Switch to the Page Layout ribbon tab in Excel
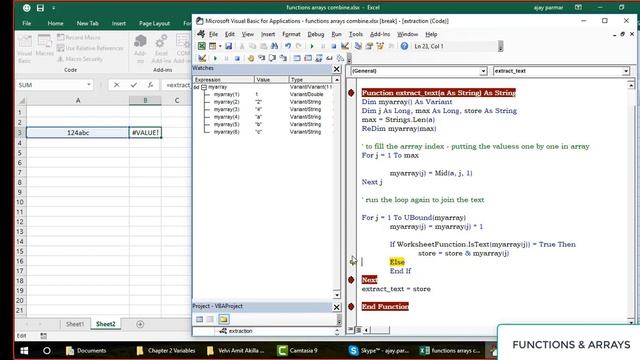The image size is (640, 360). click(154, 23)
